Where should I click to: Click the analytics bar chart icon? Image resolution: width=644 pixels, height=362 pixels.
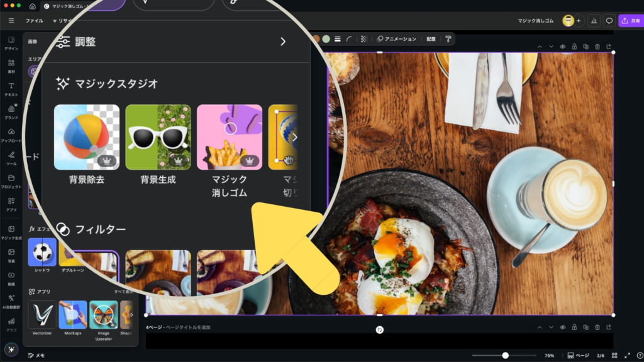593,21
